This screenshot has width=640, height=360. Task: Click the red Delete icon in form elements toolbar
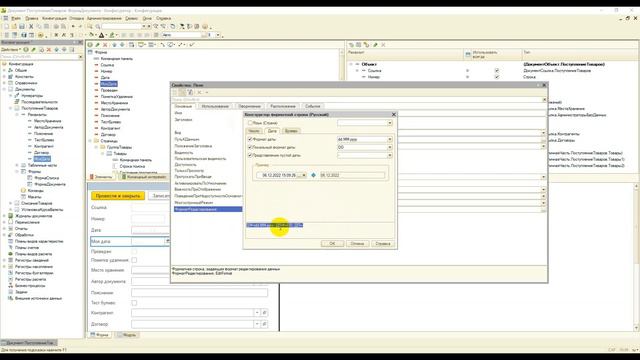105,44
